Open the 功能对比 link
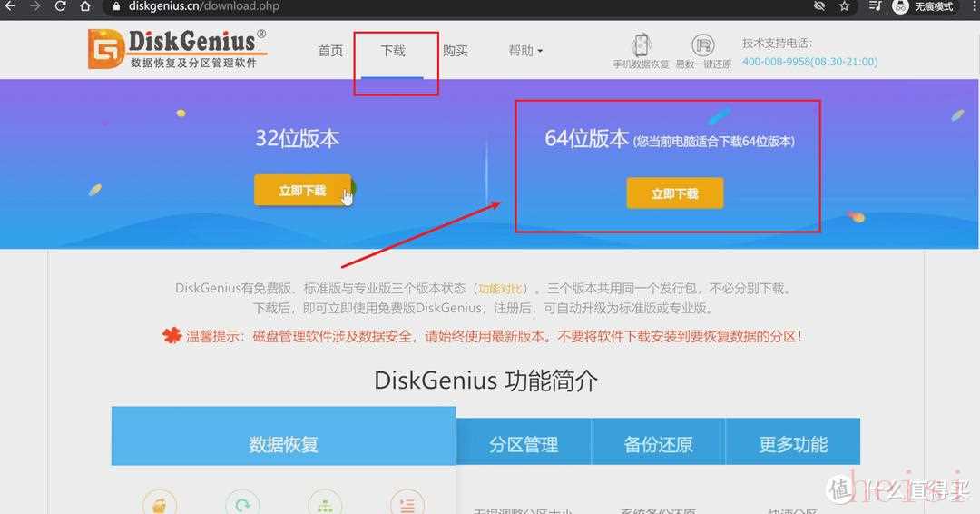This screenshot has width=980, height=514. 500,288
